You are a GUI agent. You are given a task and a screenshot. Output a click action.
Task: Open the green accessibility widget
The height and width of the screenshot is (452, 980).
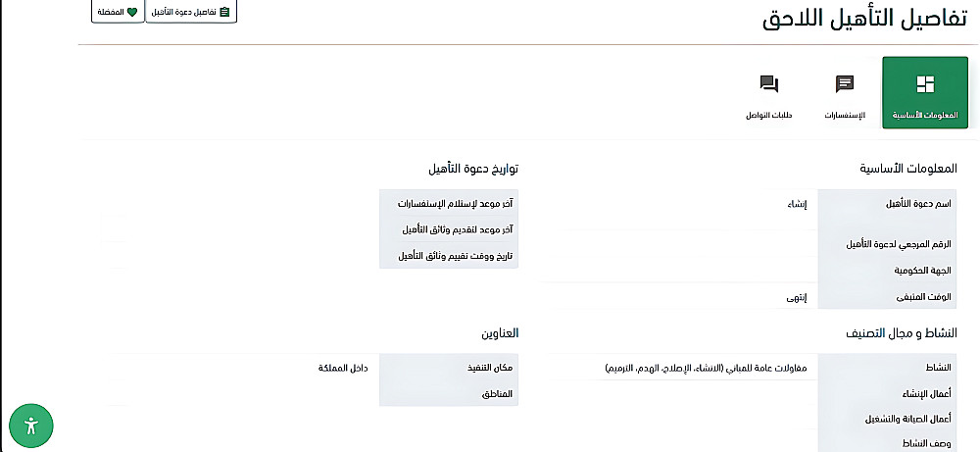click(31, 425)
